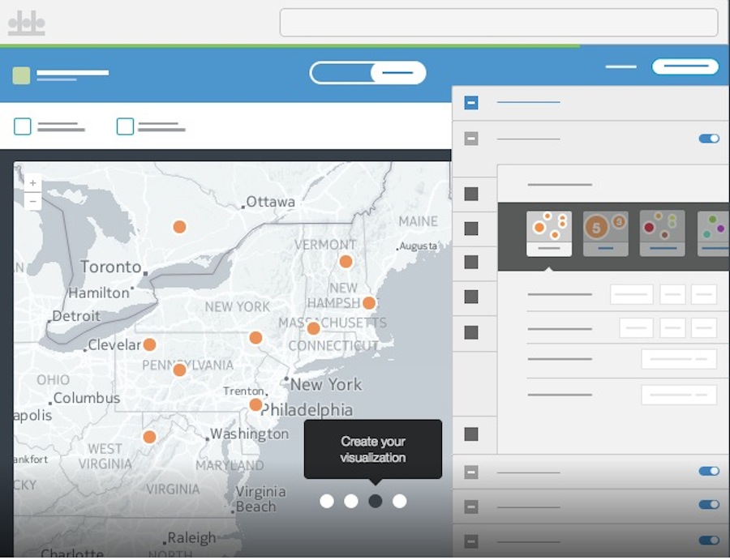The width and height of the screenshot is (730, 560).
Task: Tick the second checkbox below the blue header
Action: point(125,126)
